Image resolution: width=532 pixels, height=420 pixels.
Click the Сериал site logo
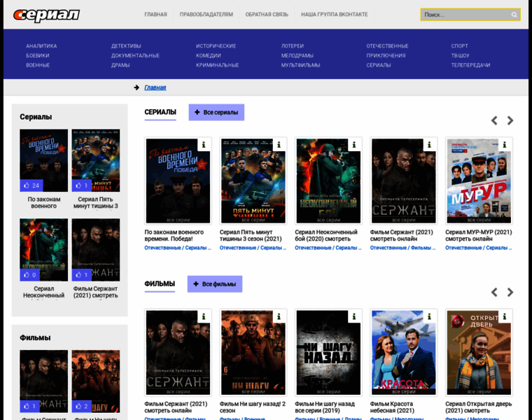[x=47, y=15]
